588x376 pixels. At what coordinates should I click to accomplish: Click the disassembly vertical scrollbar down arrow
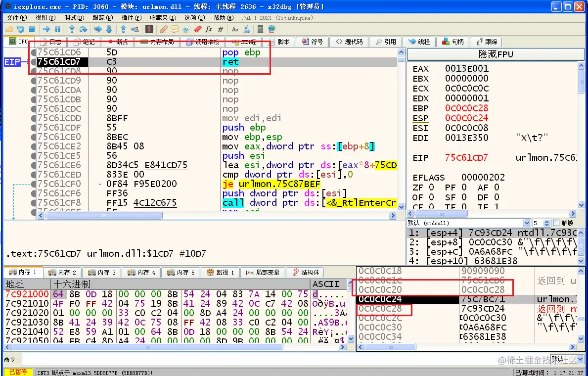click(401, 207)
